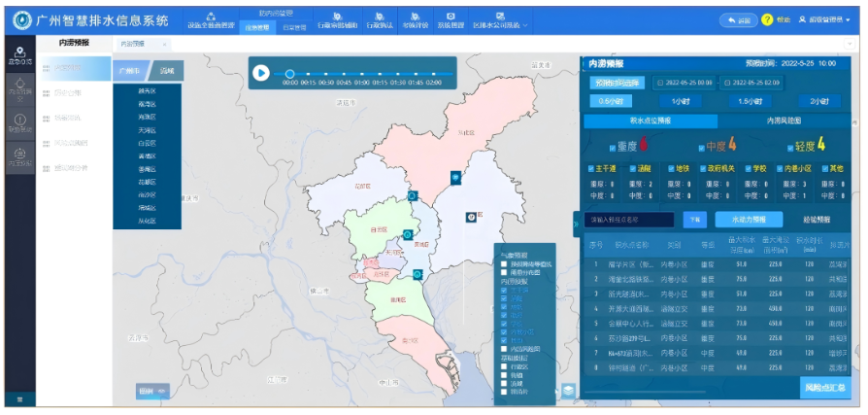This screenshot has height=415, width=868.
Task: Open the hamburger menu at bottom left
Action: click(19, 398)
